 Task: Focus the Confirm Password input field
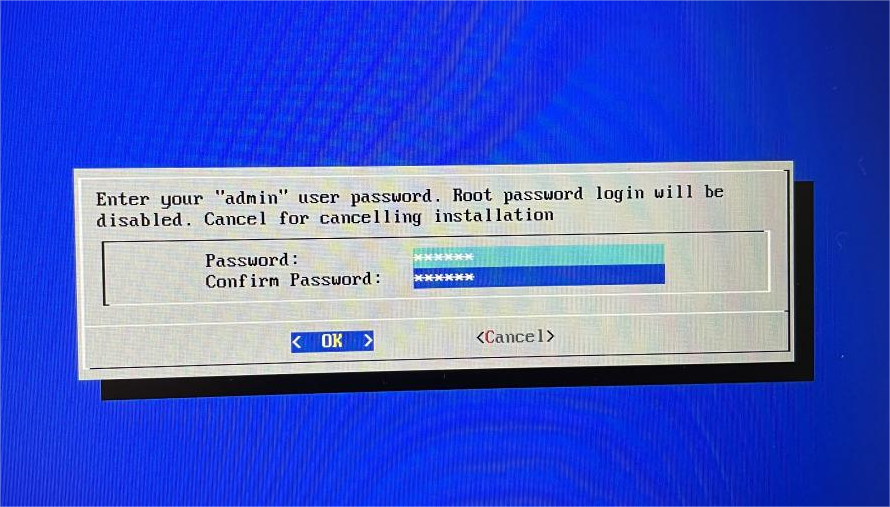pos(539,276)
